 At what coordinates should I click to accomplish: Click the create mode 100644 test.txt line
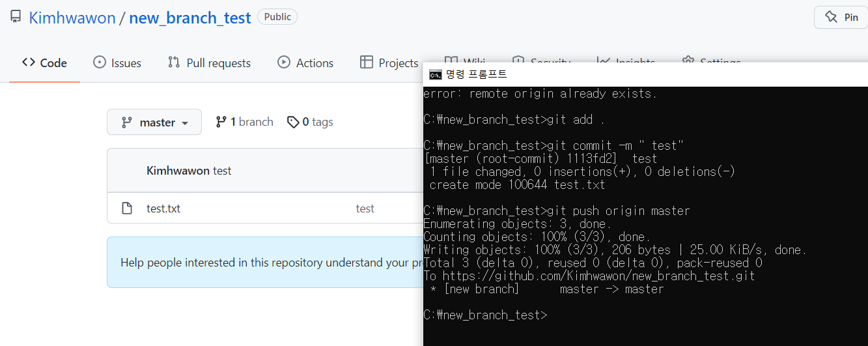(x=517, y=184)
